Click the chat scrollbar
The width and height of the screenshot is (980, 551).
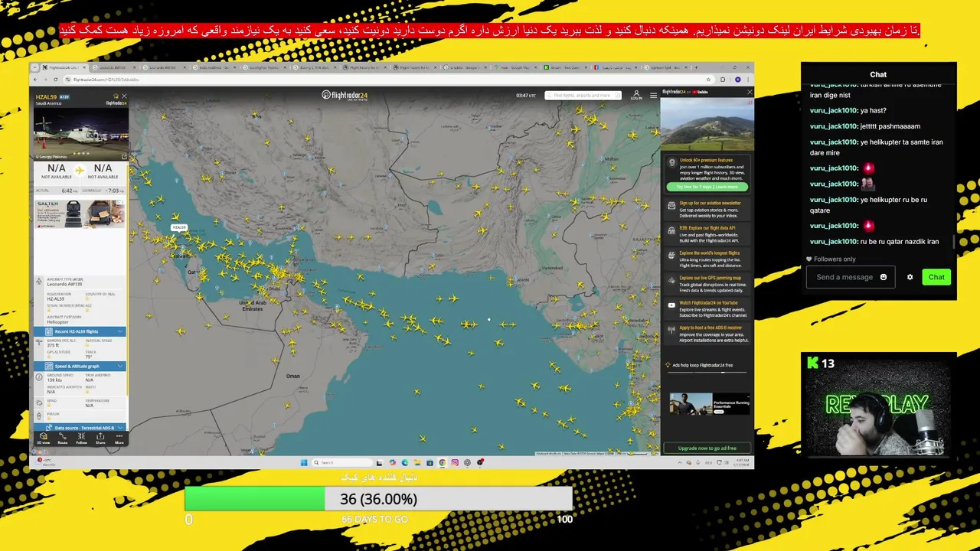pyautogui.click(x=954, y=241)
